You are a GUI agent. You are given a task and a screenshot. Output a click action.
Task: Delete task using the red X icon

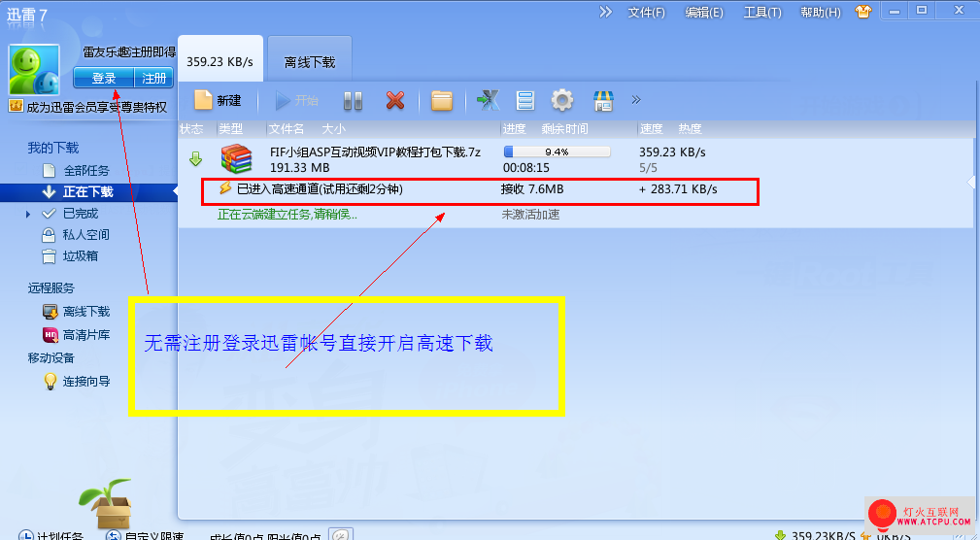(395, 100)
